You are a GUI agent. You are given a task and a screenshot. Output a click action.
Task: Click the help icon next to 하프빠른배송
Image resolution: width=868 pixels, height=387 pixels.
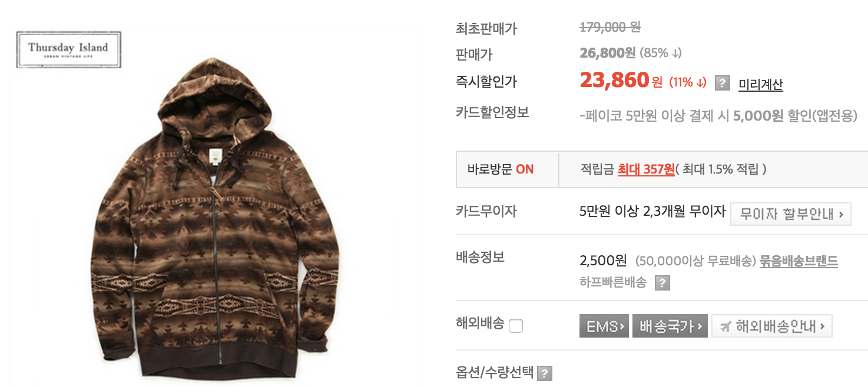pyautogui.click(x=662, y=283)
